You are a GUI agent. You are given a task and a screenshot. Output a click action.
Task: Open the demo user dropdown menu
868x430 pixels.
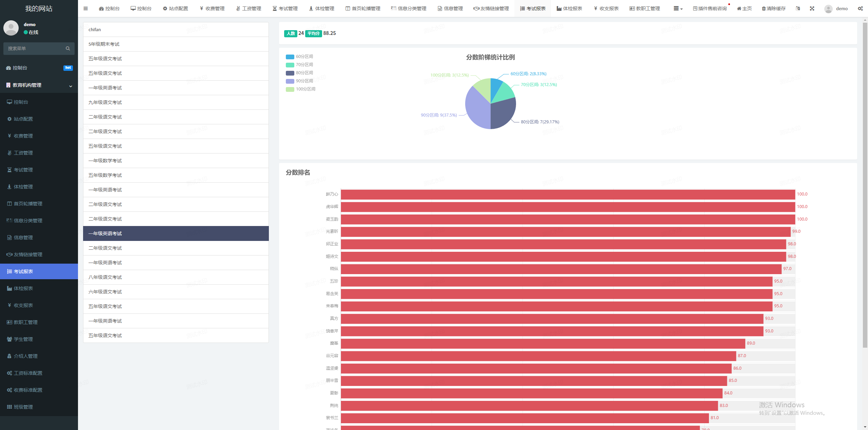[x=842, y=8]
